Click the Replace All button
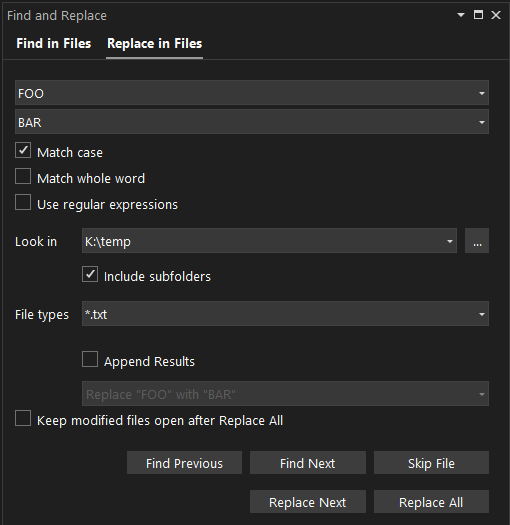510x525 pixels. coord(431,502)
